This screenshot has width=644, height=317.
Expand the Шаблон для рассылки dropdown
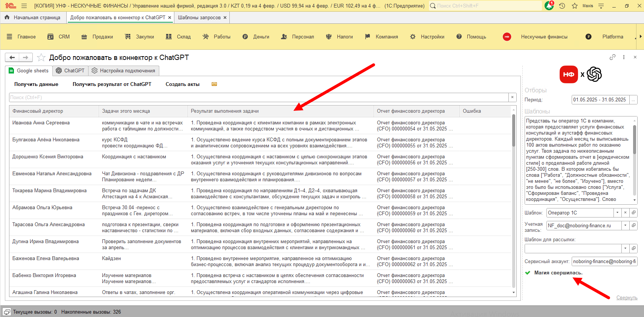pos(625,248)
